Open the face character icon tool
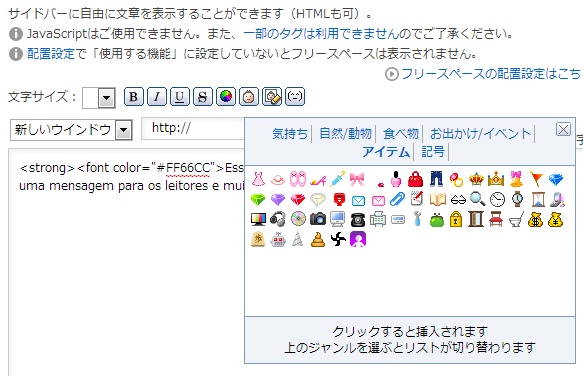The width and height of the screenshot is (583, 376). pos(249,97)
